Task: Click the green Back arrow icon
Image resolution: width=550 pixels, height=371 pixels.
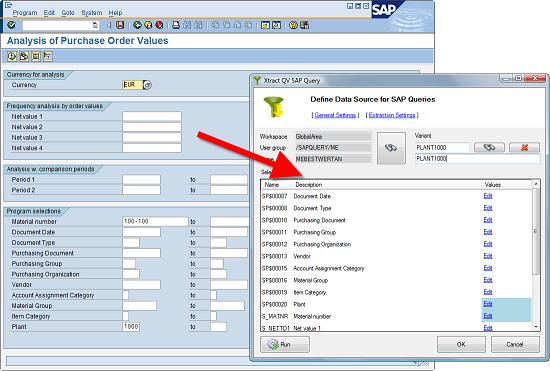Action: pyautogui.click(x=137, y=25)
